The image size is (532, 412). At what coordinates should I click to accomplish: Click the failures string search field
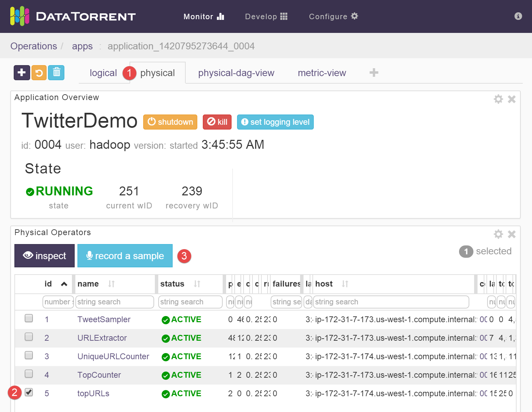(x=286, y=302)
